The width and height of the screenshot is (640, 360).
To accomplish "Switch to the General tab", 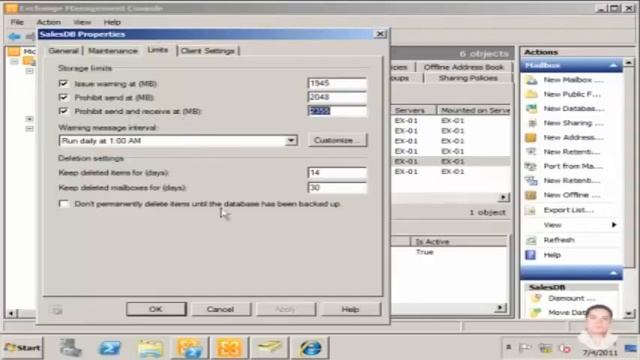I will 63,51.
